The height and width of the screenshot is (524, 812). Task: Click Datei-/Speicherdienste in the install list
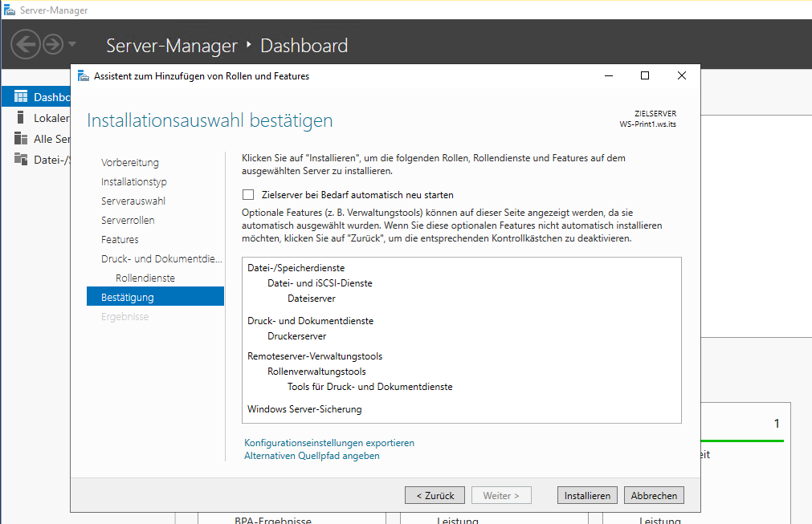pyautogui.click(x=296, y=268)
